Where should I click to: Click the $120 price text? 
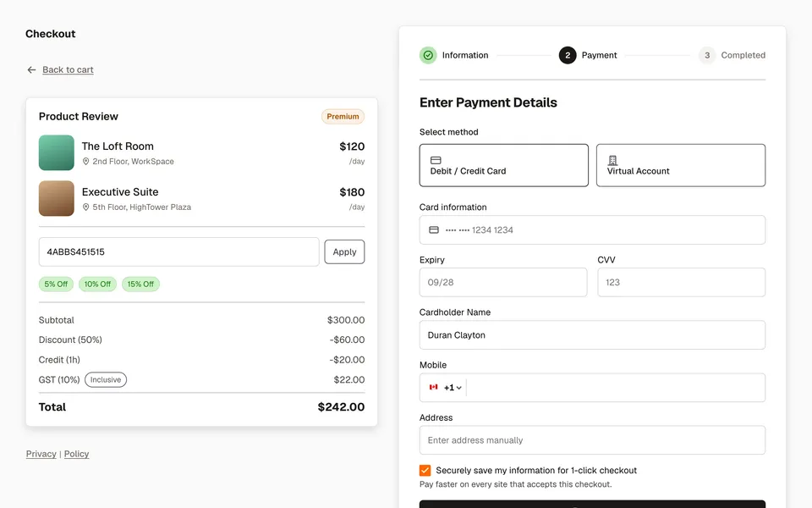point(352,146)
